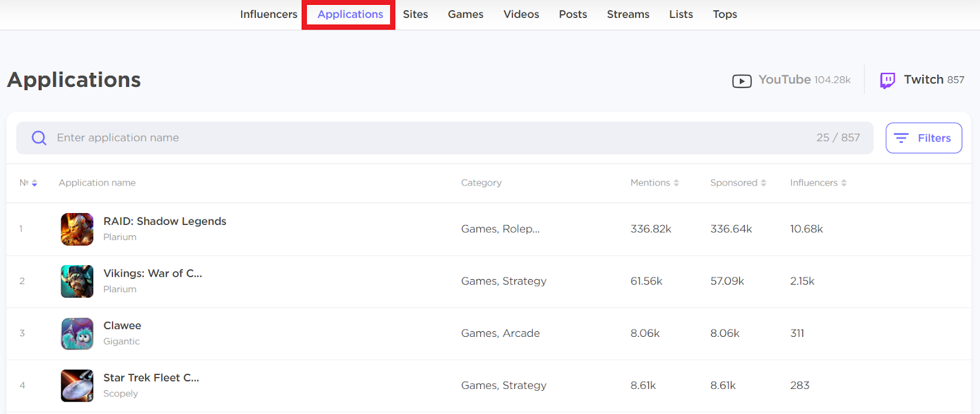Screen dimensions: 980x414
Task: Focus the Enter application name field
Action: (x=445, y=138)
